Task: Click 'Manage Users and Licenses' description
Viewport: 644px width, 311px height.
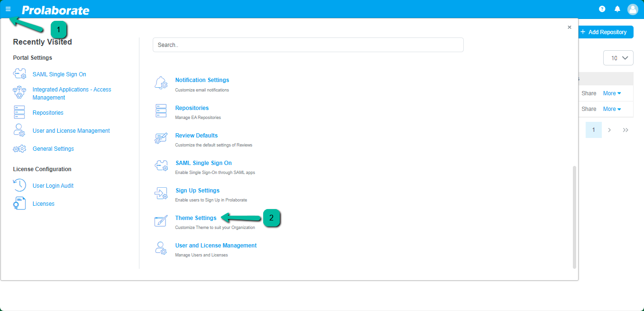Action: [x=202, y=255]
